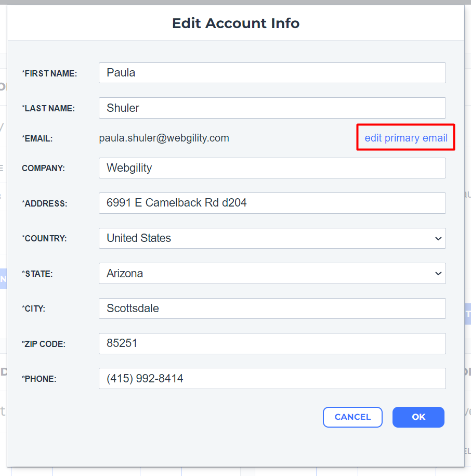Click the City field showing Scottsdale
Viewport: 471px width, 476px height.
coord(272,308)
